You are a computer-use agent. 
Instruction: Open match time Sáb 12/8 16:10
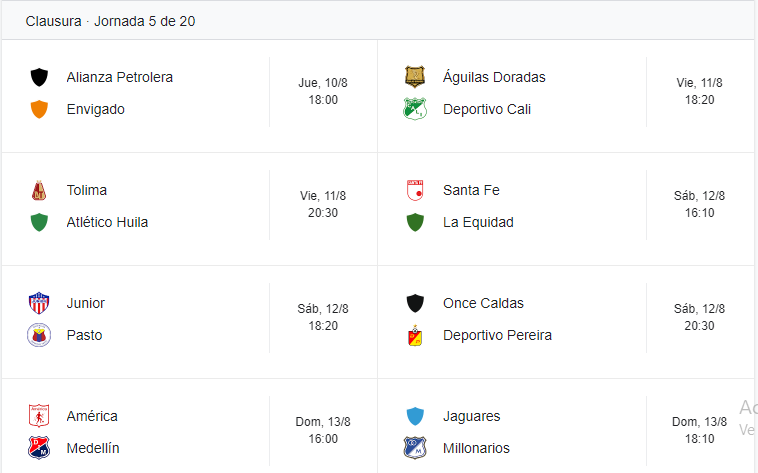coord(699,205)
